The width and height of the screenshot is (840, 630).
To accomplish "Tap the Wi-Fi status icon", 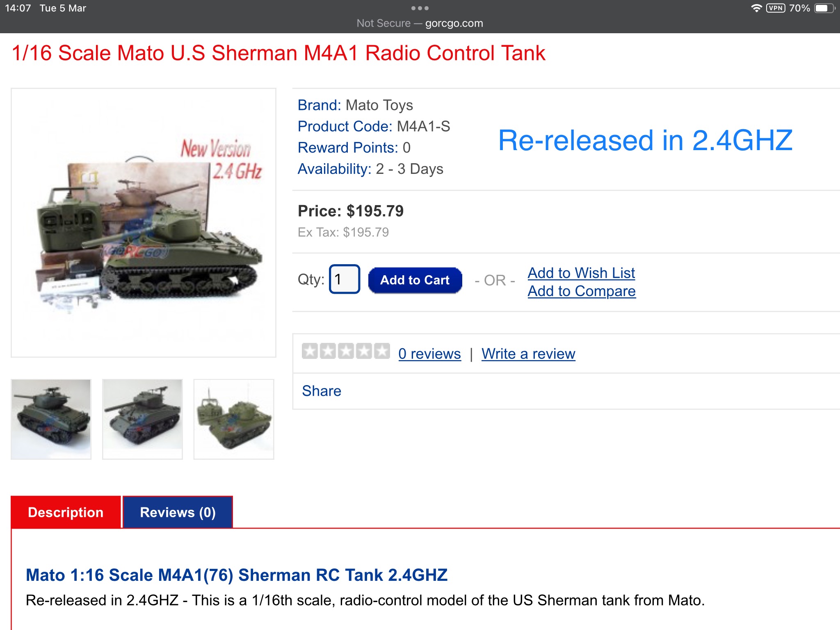I will tap(756, 8).
